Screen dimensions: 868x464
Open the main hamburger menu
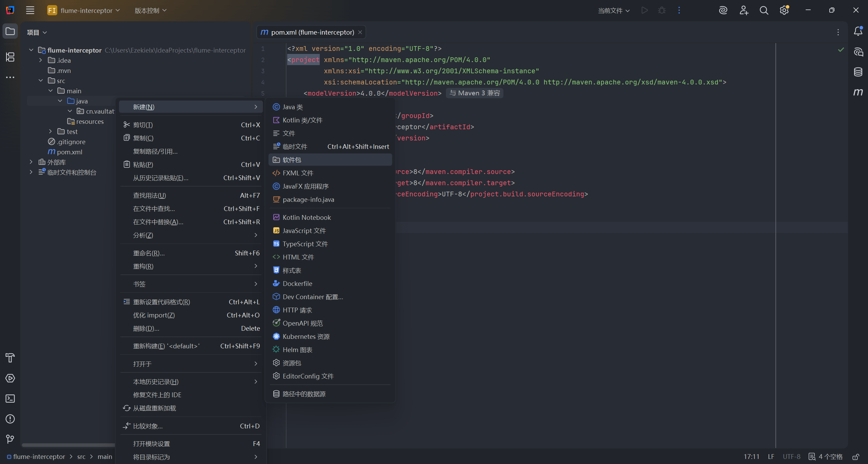[30, 10]
